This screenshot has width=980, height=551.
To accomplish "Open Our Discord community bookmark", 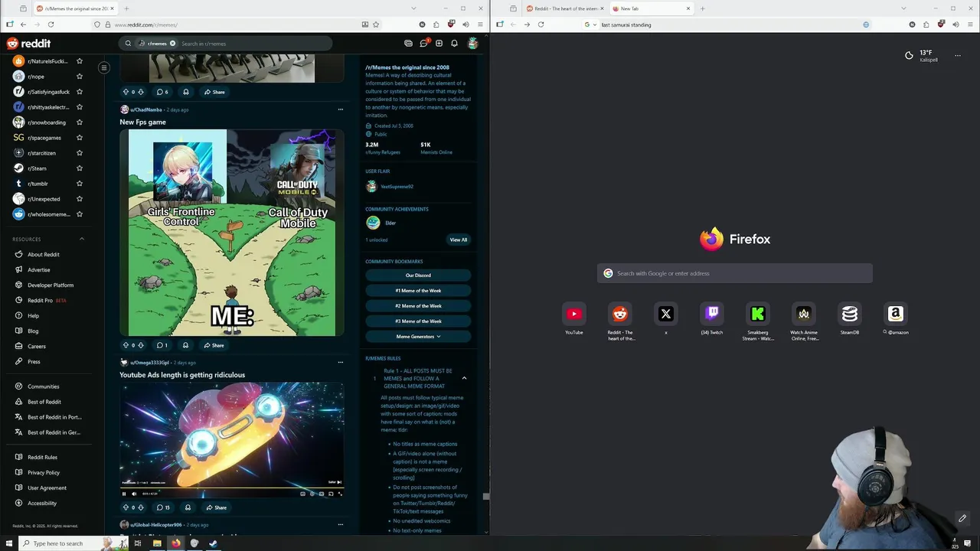I will point(418,275).
